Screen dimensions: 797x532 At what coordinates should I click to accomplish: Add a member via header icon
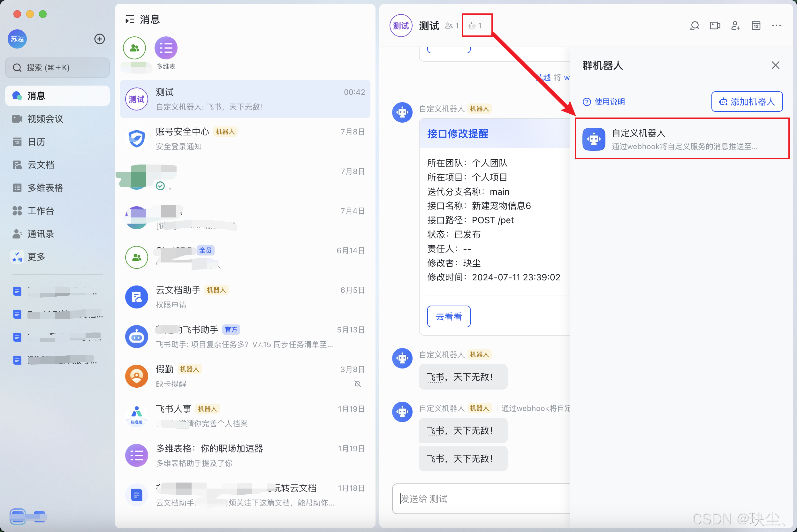click(x=736, y=26)
